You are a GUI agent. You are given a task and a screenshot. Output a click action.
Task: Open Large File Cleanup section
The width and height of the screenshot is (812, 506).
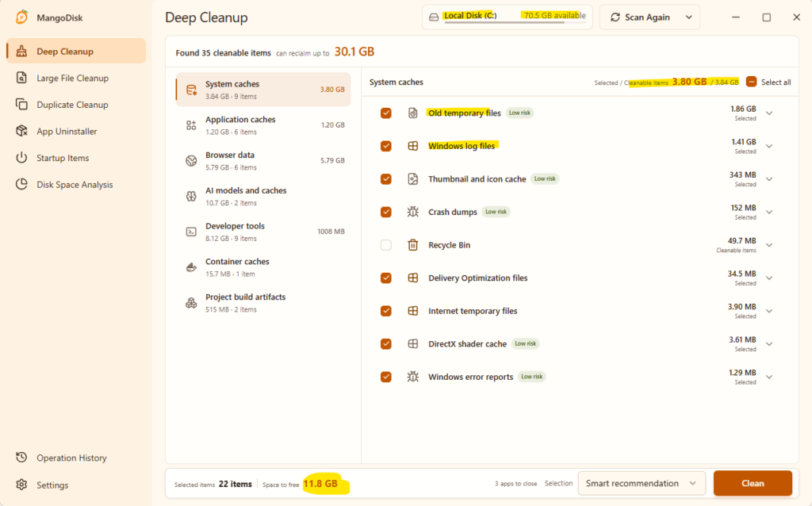click(76, 78)
